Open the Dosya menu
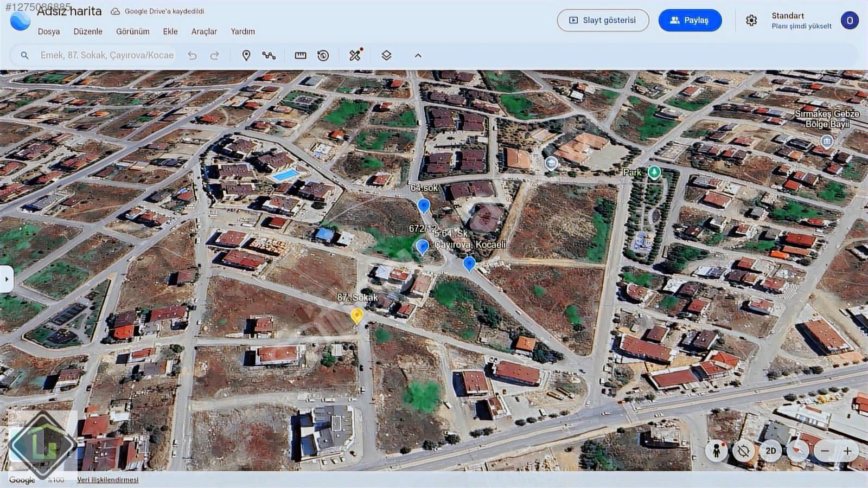 click(x=49, y=31)
